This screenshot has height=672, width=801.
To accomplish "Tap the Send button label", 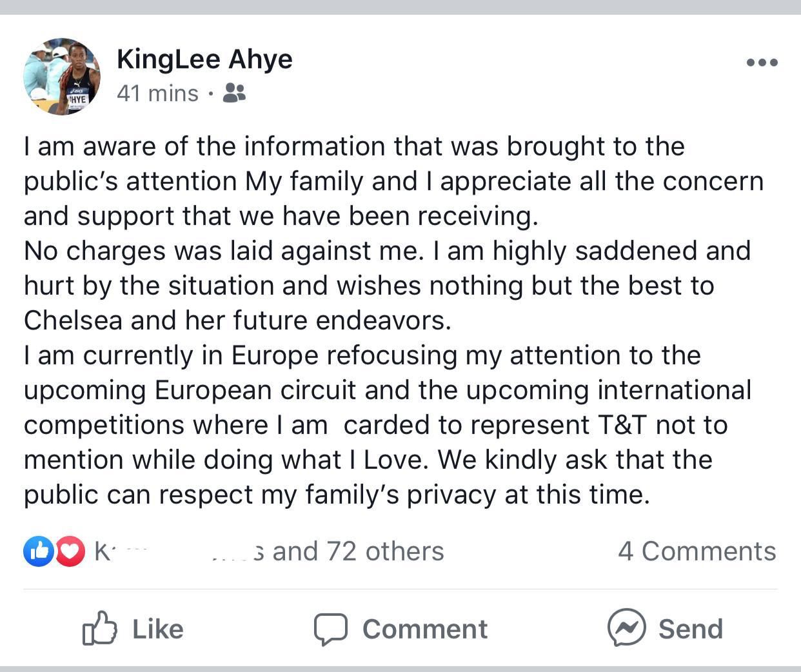I will click(x=691, y=629).
